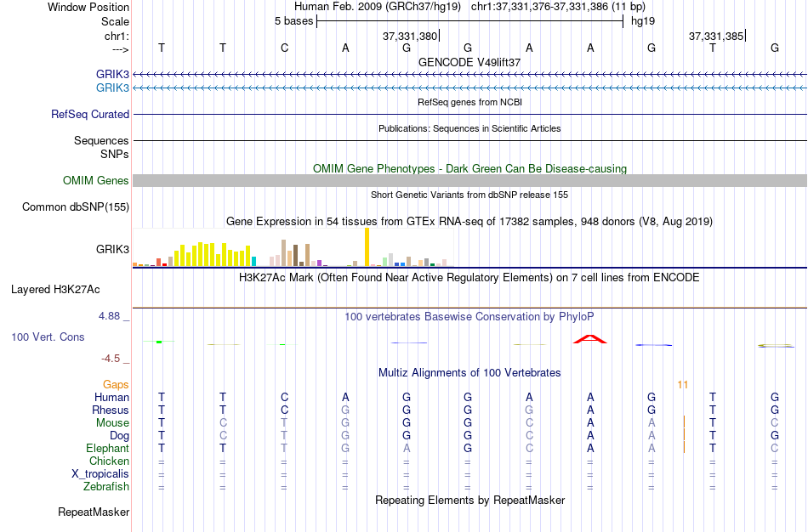The height and width of the screenshot is (532, 808).
Task: Select the Zebrafish species row label
Action: [106, 486]
